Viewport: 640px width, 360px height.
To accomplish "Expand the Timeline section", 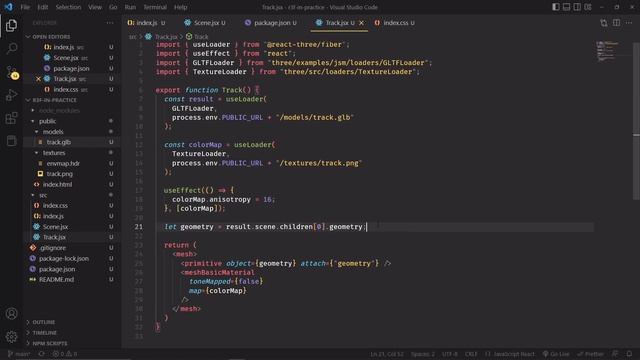I will click(x=72, y=333).
